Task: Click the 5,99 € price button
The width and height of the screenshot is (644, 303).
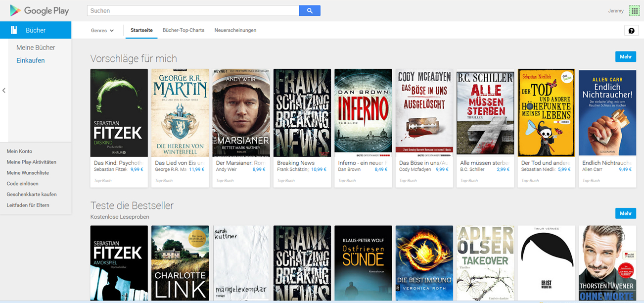Action: coord(564,169)
